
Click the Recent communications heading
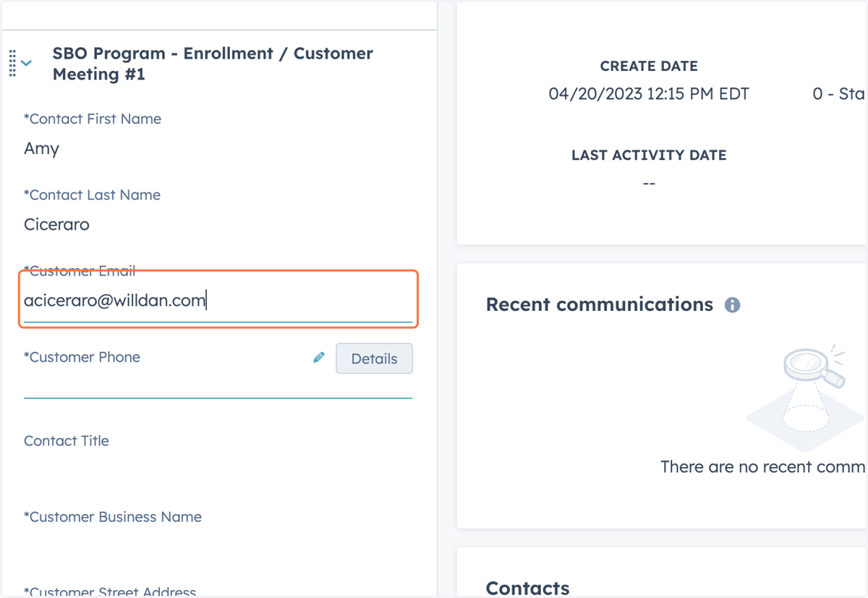[x=600, y=304]
